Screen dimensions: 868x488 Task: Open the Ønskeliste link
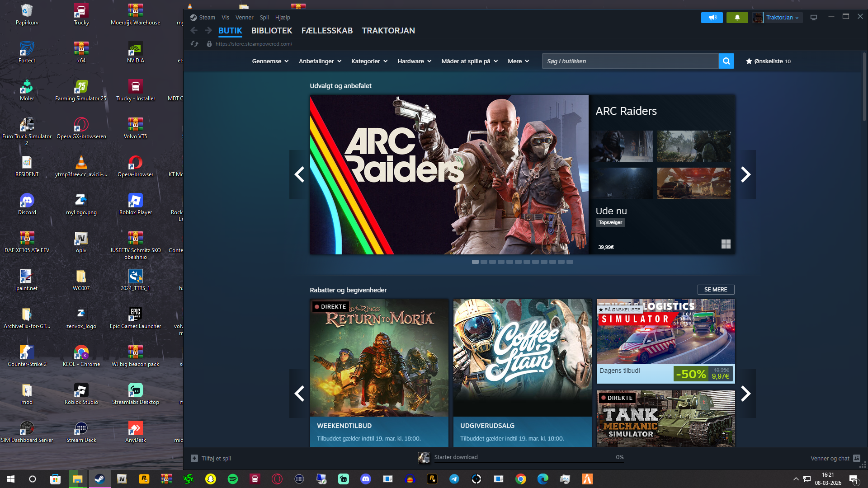tap(768, 61)
